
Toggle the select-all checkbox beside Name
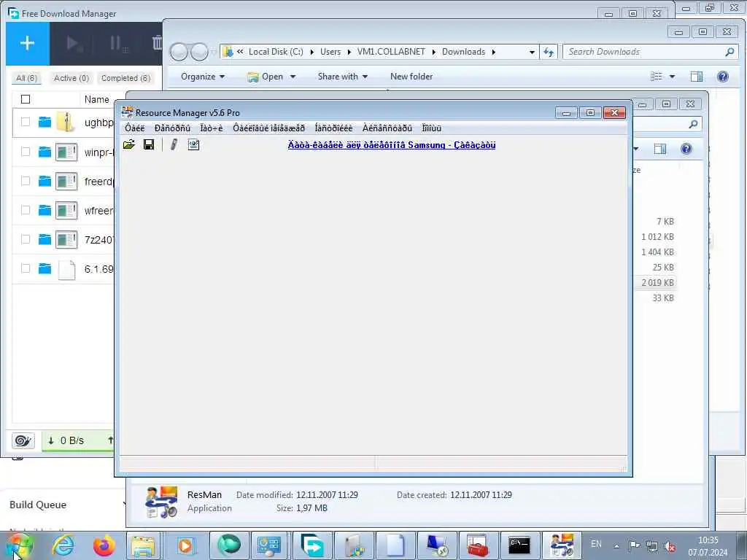[26, 99]
